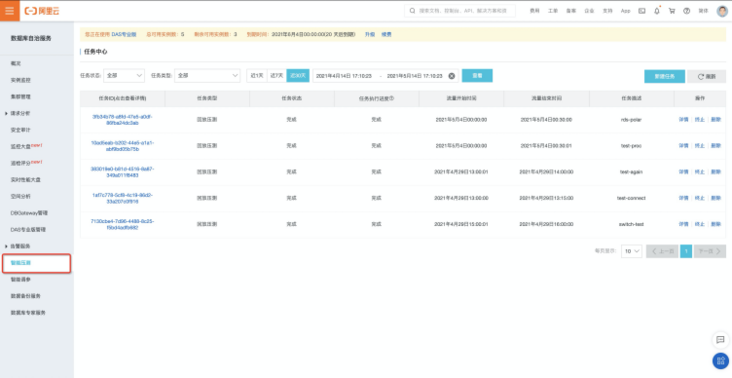The height and width of the screenshot is (378, 732).
Task: Select the highlighted 智能压测 sidebar item
Action: click(36, 263)
